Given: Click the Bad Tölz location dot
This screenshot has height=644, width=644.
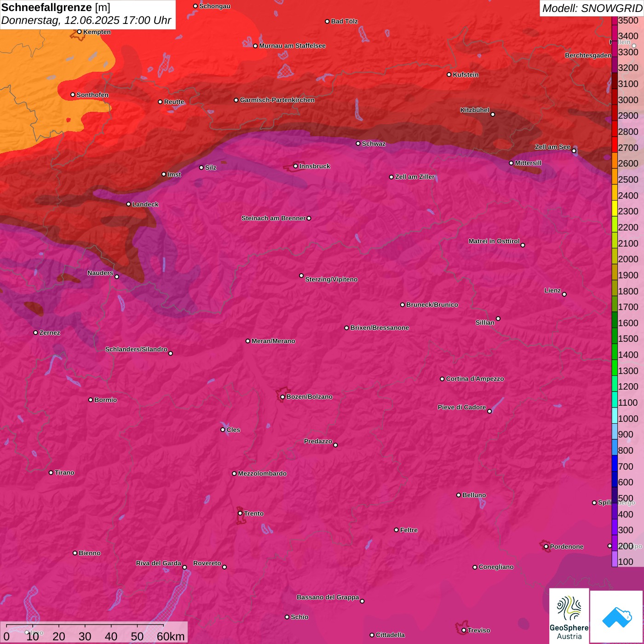Looking at the screenshot, I should pyautogui.click(x=327, y=21).
